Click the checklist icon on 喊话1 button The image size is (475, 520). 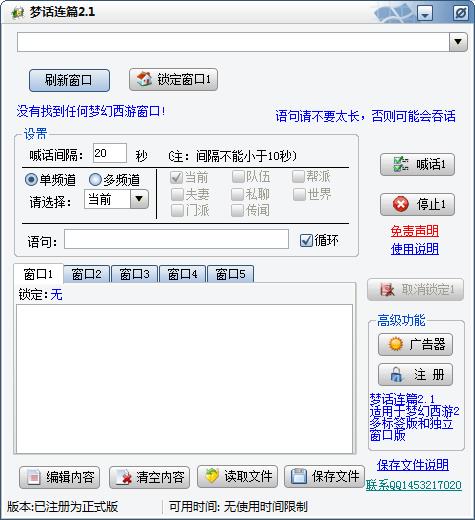401,164
